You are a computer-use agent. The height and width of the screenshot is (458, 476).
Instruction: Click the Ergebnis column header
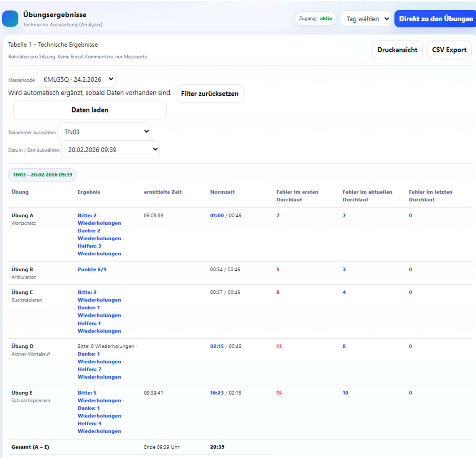coord(89,192)
